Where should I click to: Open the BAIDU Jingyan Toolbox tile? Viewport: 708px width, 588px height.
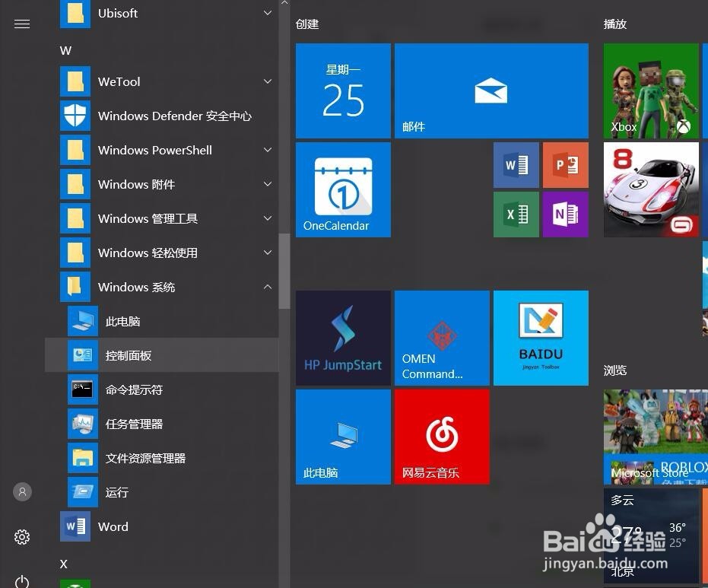[541, 338]
